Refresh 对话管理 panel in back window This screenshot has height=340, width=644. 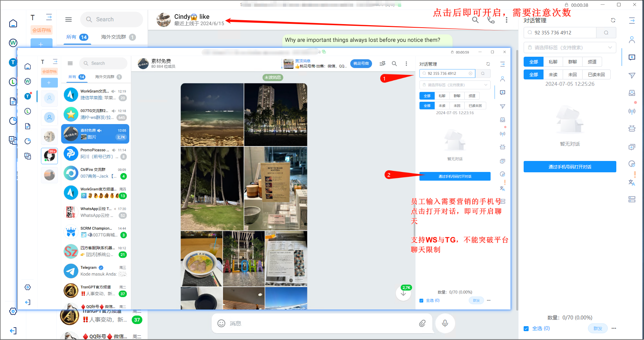pyautogui.click(x=613, y=20)
